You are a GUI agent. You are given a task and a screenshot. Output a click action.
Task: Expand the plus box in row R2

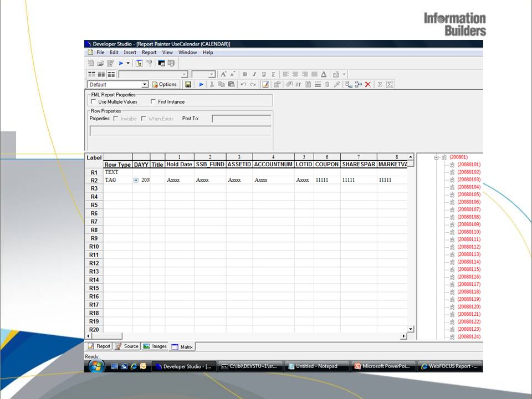tap(136, 180)
